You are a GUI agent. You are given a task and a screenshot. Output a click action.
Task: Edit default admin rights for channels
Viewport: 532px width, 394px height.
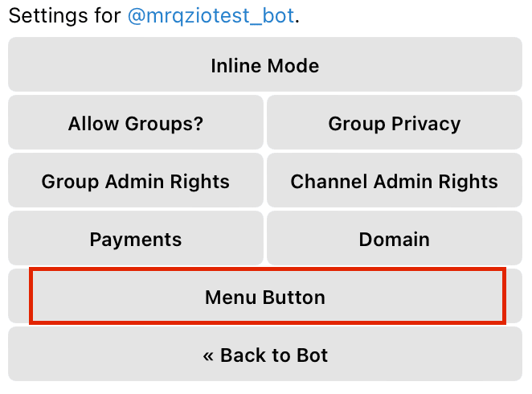pos(395,181)
